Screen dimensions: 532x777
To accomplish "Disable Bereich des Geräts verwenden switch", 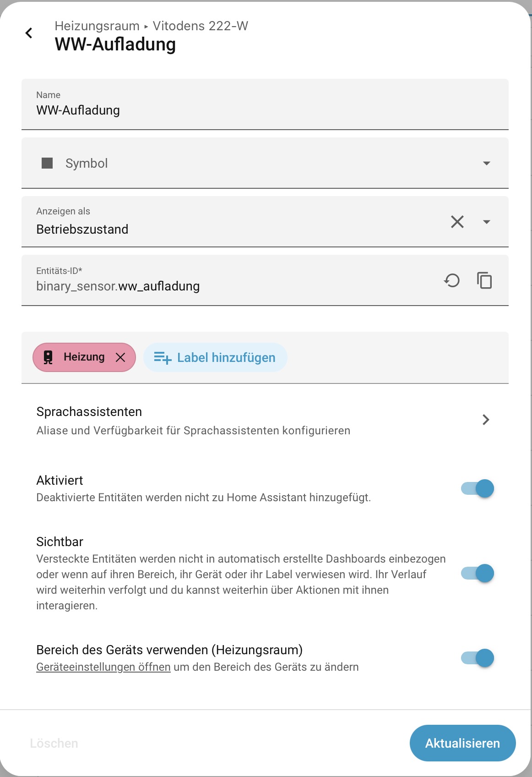I will (478, 658).
